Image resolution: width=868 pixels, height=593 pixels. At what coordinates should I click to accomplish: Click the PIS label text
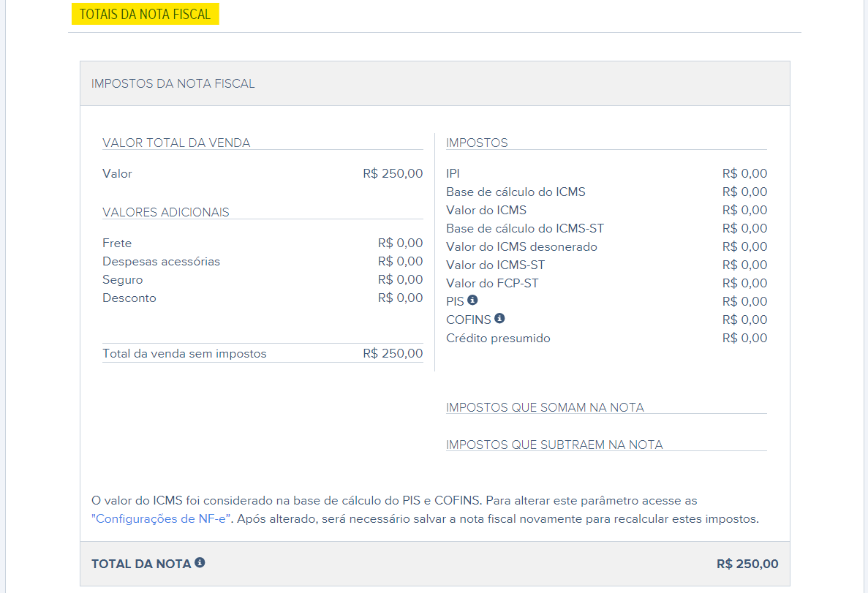click(x=455, y=302)
